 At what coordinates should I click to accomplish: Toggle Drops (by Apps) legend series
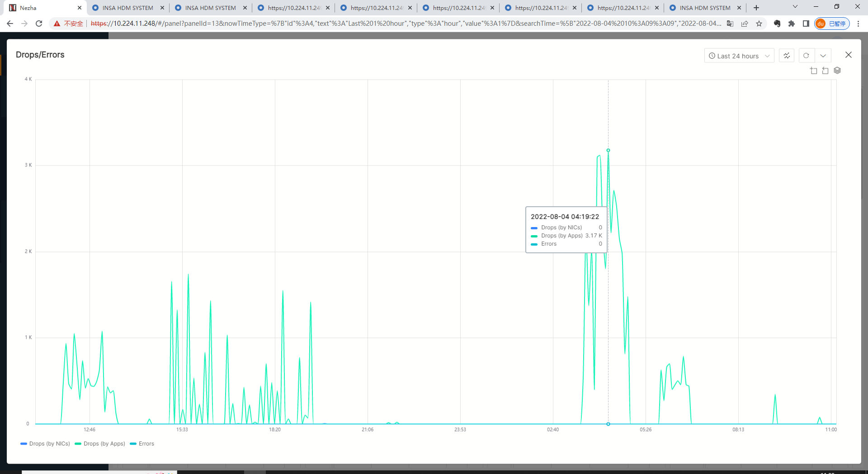click(100, 444)
